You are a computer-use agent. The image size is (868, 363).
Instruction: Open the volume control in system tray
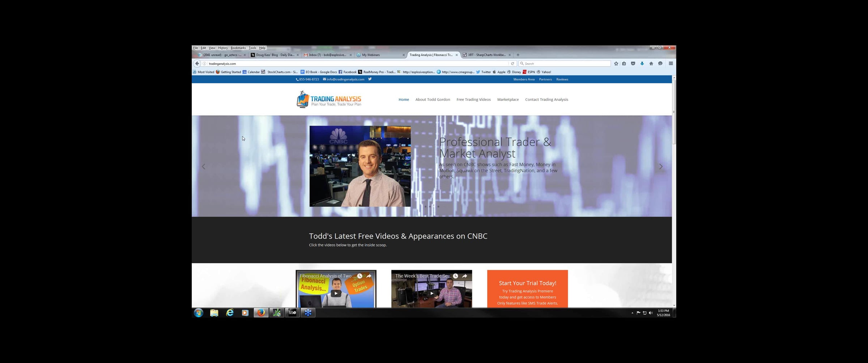[651, 313]
